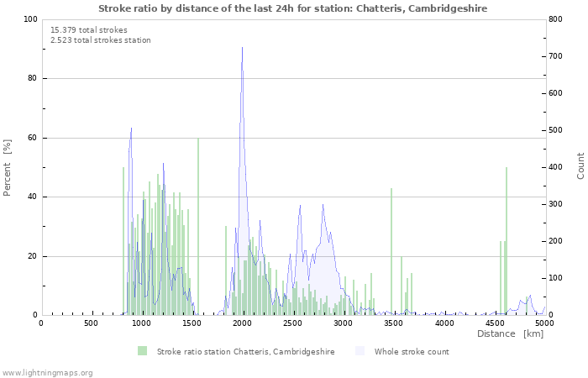This screenshot has width=588, height=378.
Task: Click the chart title about Chatteris, Cambridgeshire
Action: 293,8
